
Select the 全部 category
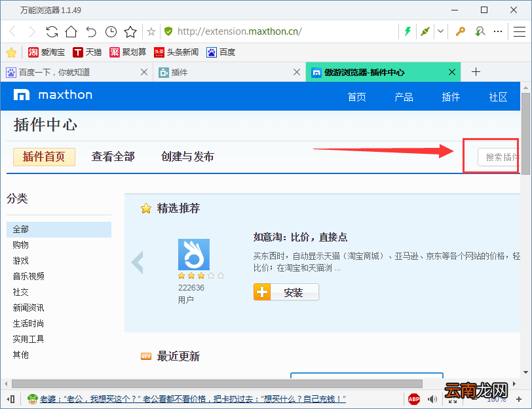[59, 230]
